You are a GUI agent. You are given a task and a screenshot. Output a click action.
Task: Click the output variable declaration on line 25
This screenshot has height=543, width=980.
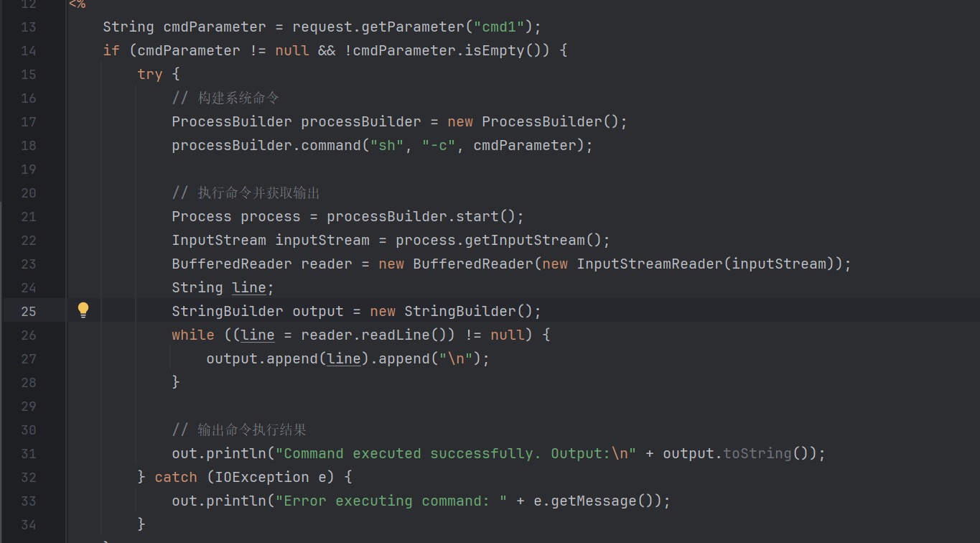click(x=318, y=312)
